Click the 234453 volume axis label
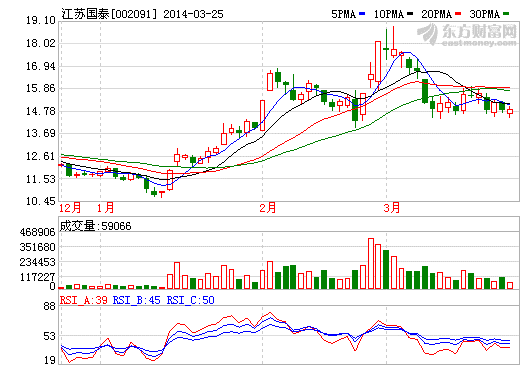 point(37,262)
